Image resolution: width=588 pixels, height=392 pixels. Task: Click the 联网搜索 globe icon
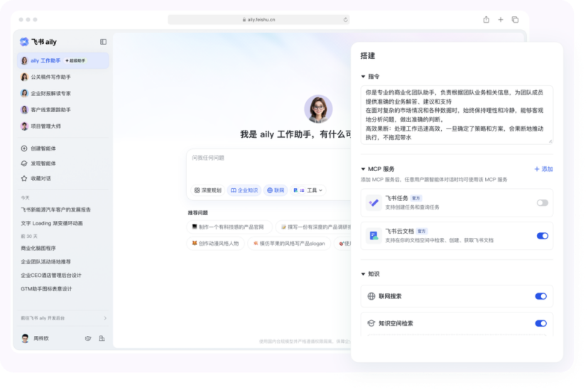coord(371,296)
